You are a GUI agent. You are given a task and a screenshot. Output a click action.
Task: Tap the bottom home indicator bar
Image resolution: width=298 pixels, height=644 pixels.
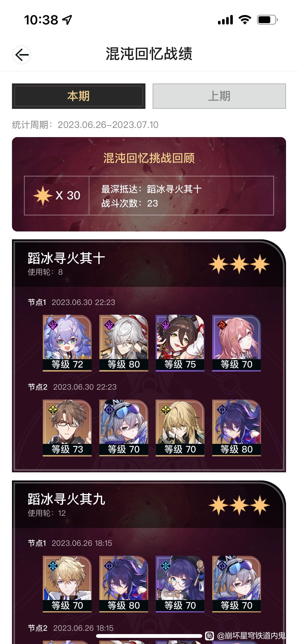[x=149, y=636]
